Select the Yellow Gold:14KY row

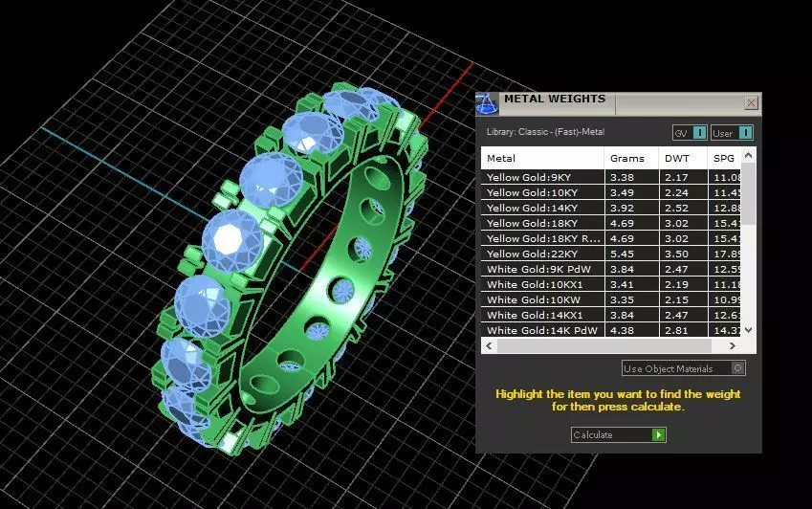610,208
